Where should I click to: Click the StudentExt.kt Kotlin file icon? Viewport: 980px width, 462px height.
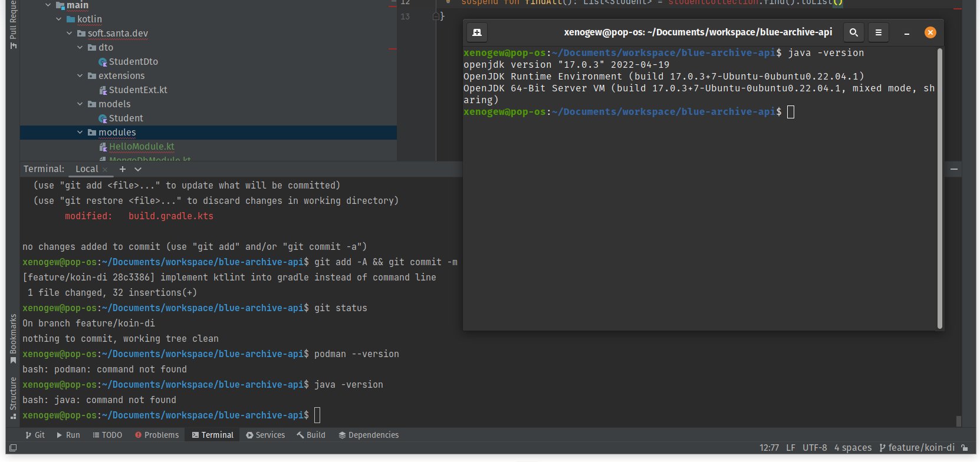[103, 90]
